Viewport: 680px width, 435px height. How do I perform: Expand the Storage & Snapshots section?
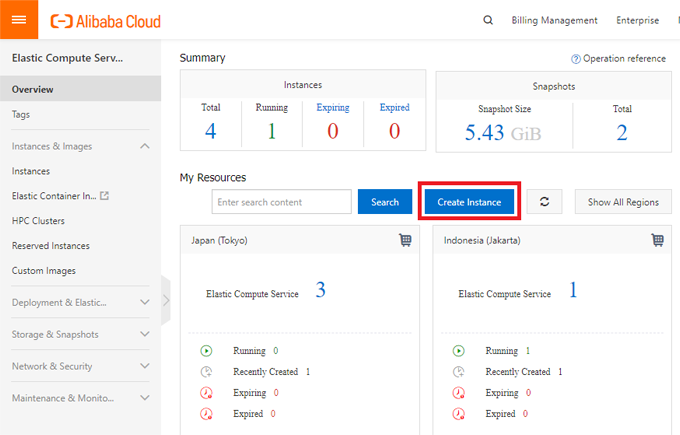[x=145, y=334]
